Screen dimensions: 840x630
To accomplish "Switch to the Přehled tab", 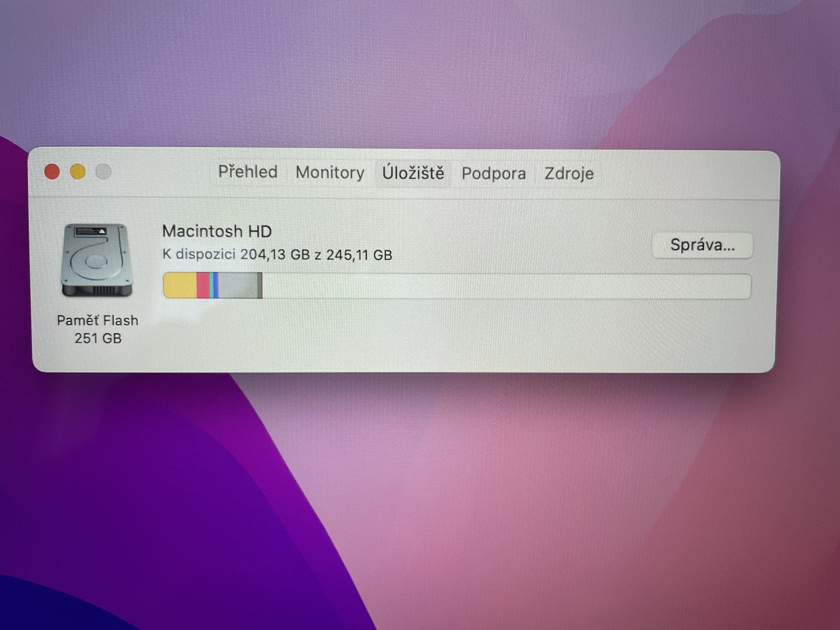I will tap(247, 172).
